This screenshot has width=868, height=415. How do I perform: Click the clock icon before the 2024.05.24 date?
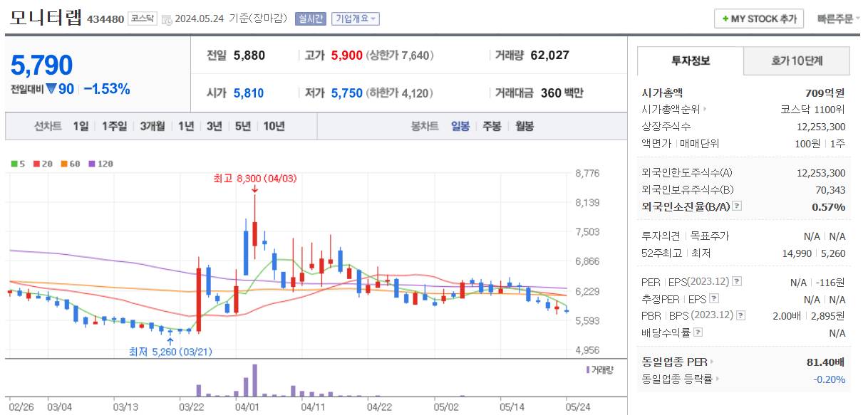pyautogui.click(x=166, y=17)
